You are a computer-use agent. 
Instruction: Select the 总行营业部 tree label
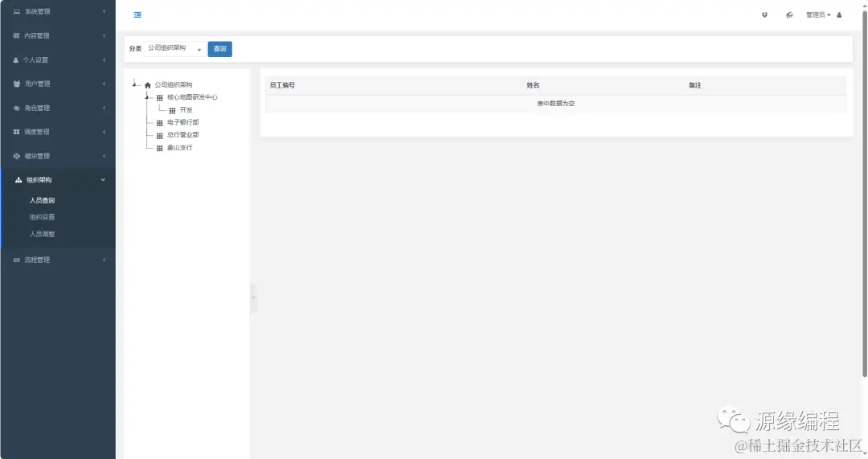coord(182,134)
